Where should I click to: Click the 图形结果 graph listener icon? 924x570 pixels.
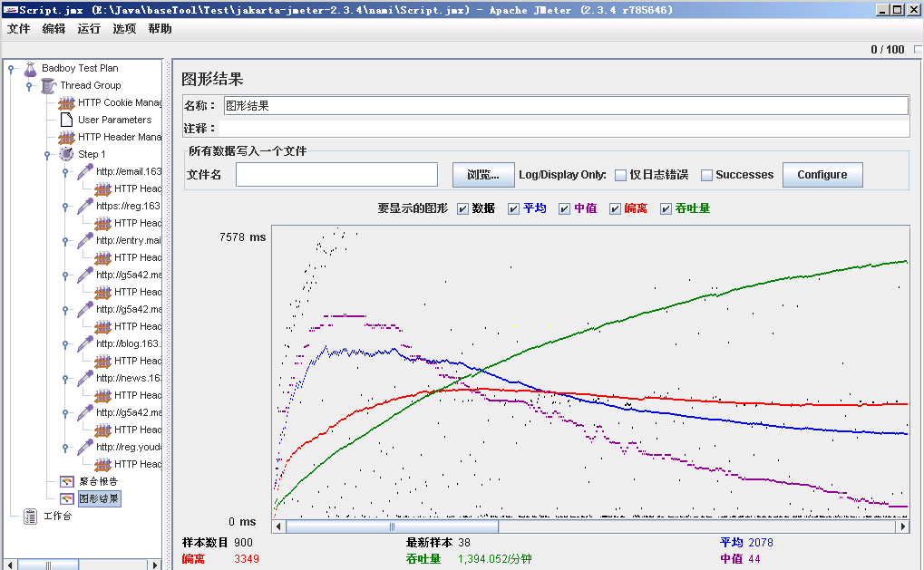65,498
